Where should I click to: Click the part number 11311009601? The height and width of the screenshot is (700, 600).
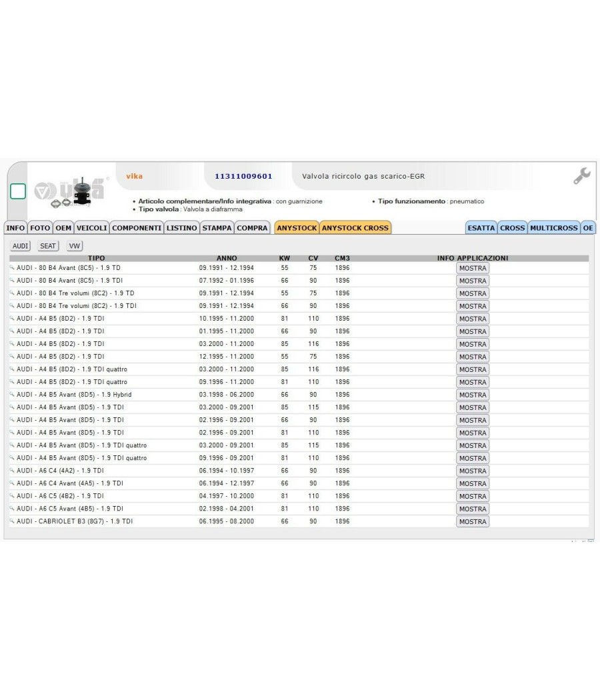tap(243, 177)
